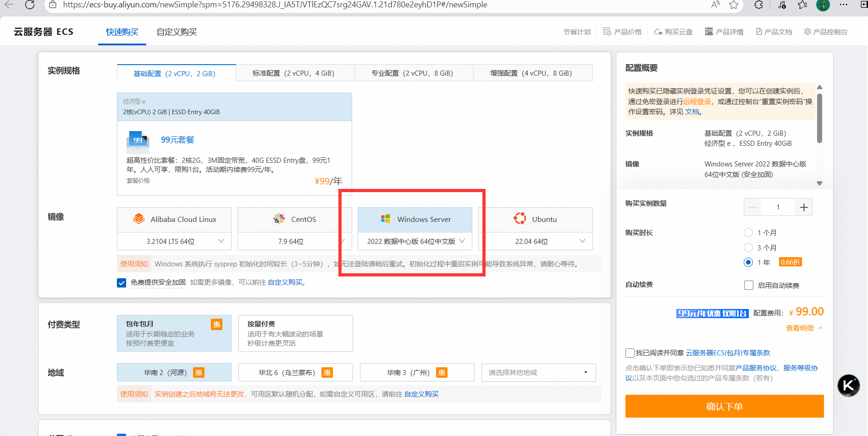The width and height of the screenshot is (868, 436).
Task: Choose the 包年包月 billing type
Action: tap(174, 333)
